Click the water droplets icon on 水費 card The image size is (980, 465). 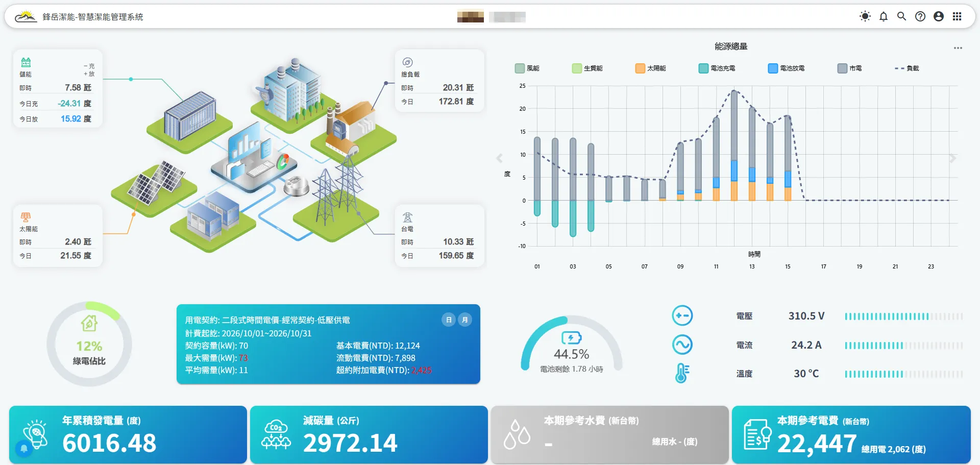coord(517,434)
